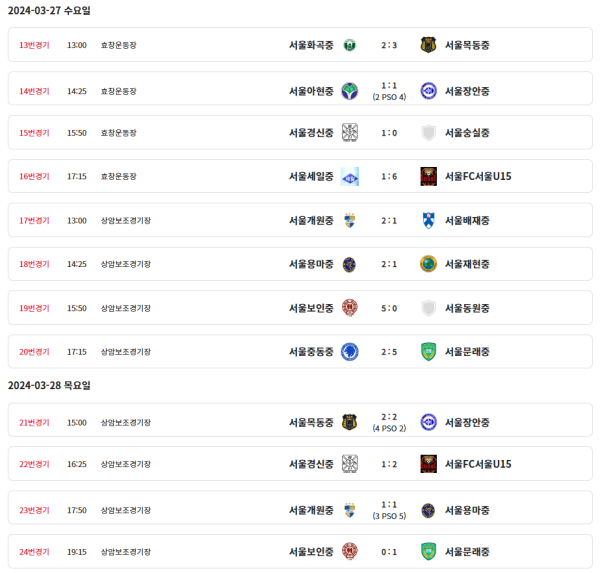This screenshot has width=600, height=573.
Task: Click the 서울배재중 shield logo
Action: click(428, 220)
